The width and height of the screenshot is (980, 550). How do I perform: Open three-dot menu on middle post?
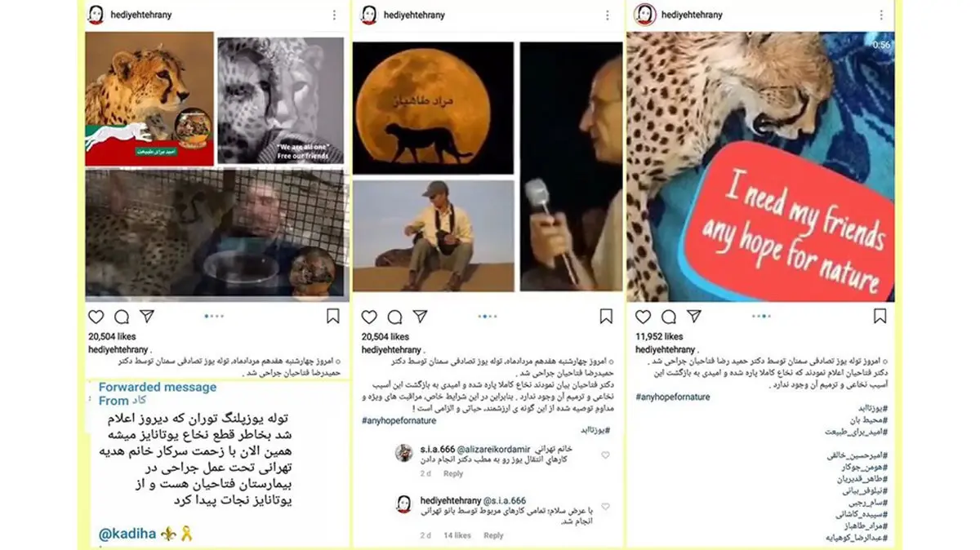pyautogui.click(x=607, y=15)
